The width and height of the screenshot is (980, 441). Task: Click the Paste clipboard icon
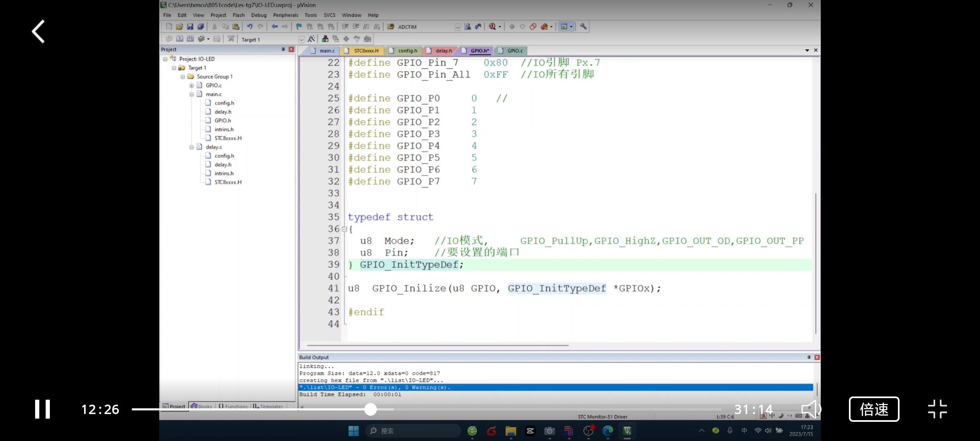(236, 27)
